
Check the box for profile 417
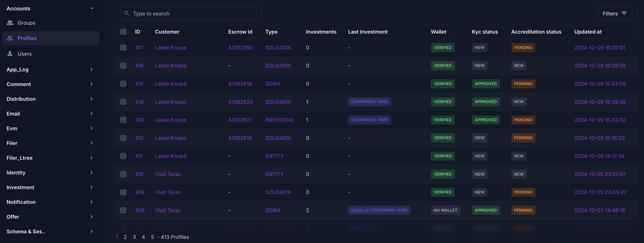(x=123, y=47)
